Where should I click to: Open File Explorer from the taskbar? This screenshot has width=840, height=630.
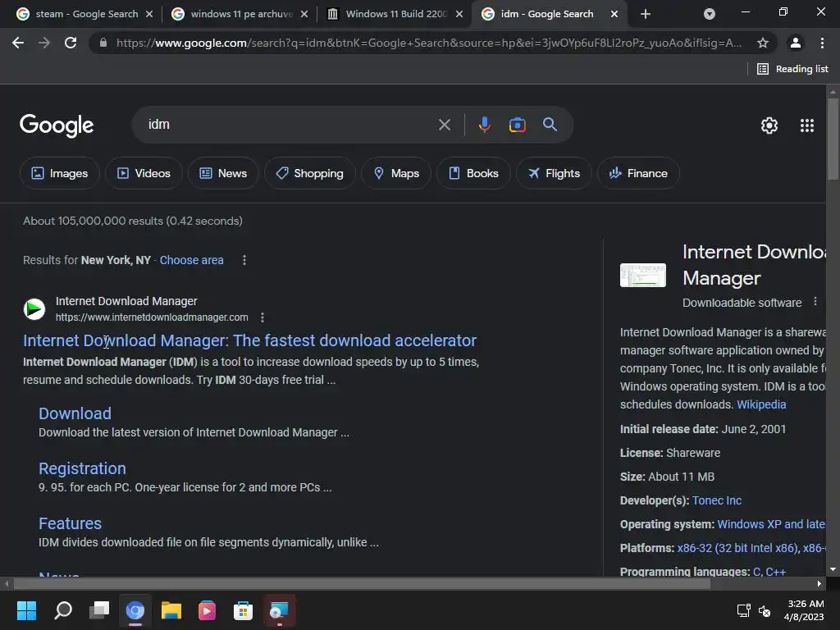coord(171,610)
